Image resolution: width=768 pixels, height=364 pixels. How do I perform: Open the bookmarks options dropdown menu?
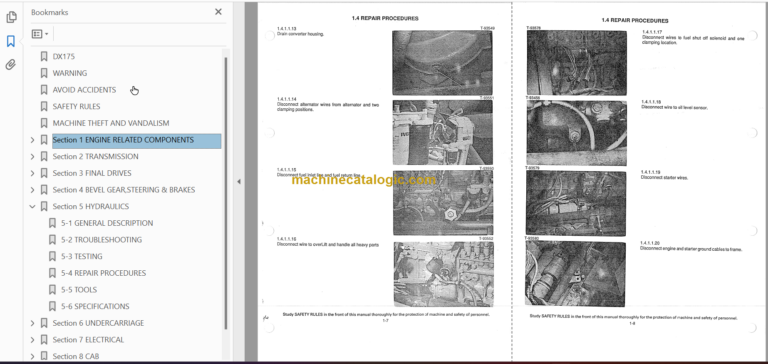pyautogui.click(x=40, y=34)
